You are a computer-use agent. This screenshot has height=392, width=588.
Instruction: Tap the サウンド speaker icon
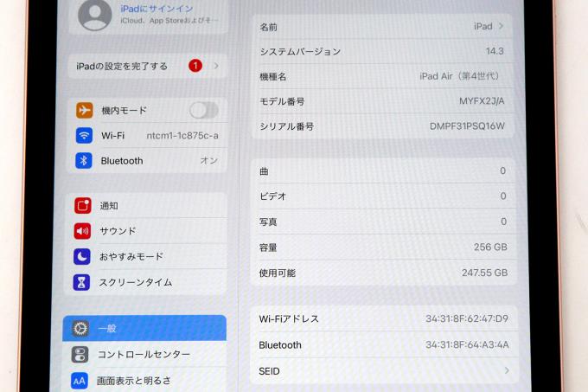(x=82, y=231)
